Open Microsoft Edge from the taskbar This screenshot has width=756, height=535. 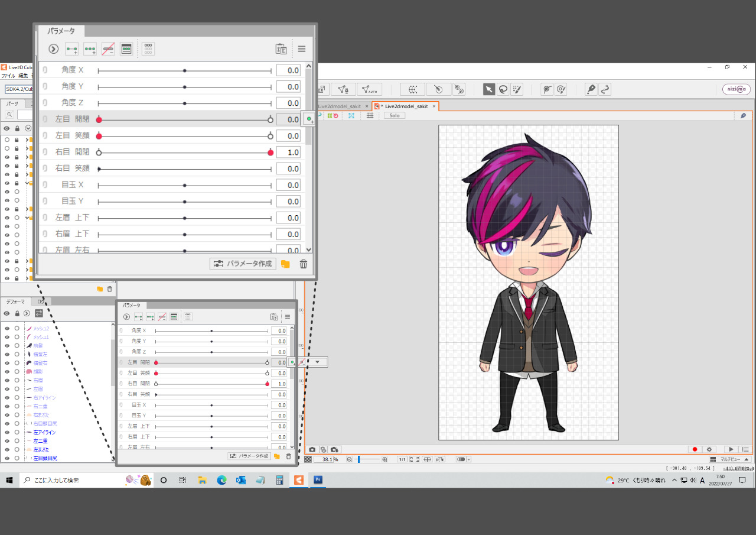pyautogui.click(x=221, y=480)
